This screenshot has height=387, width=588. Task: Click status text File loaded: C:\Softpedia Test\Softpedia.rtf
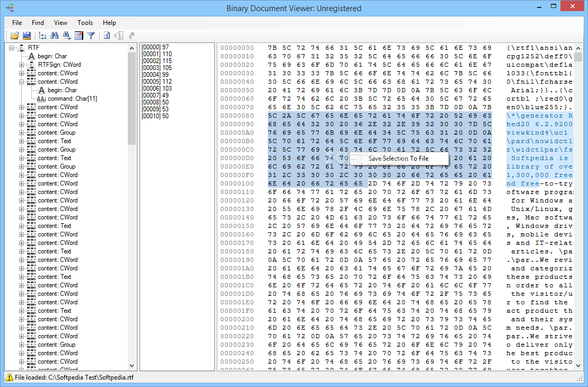pos(74,377)
